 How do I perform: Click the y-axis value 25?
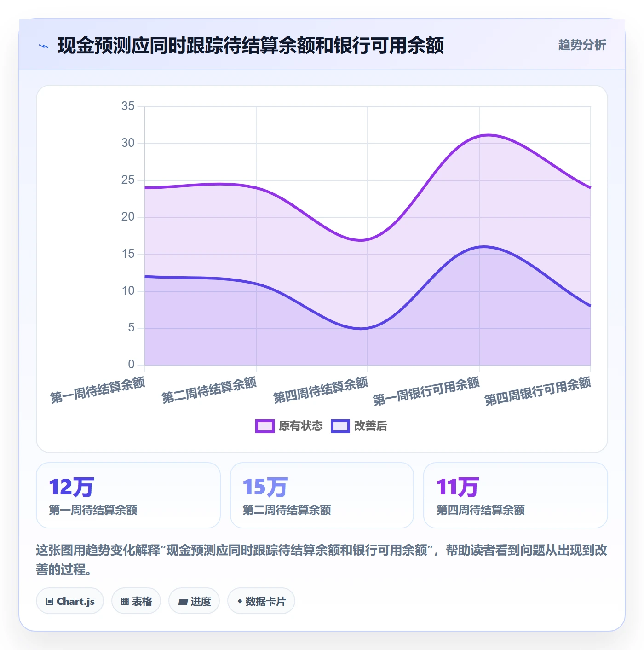point(128,180)
